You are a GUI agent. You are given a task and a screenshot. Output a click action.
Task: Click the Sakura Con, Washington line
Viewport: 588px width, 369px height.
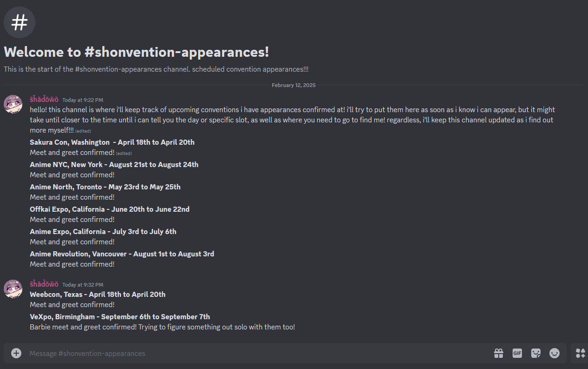(112, 142)
